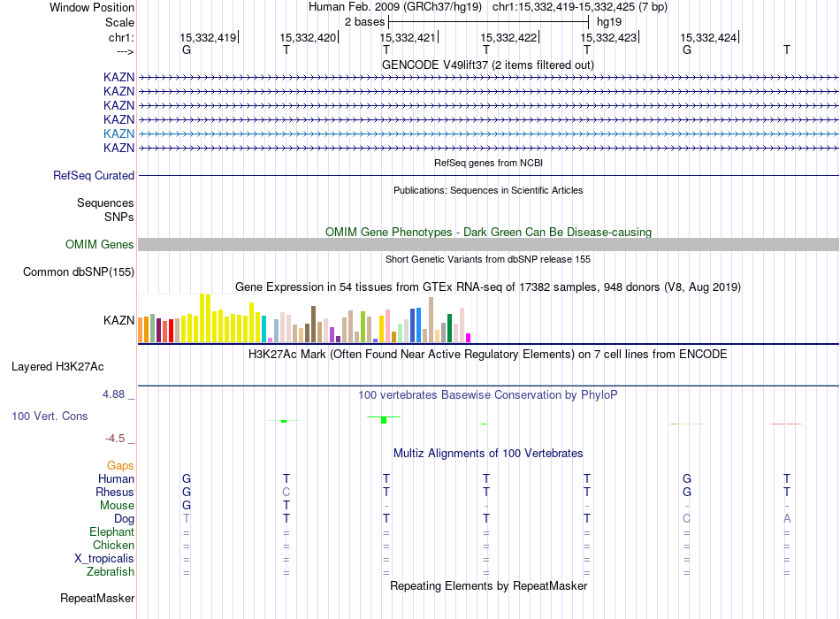
Task: Click position label 15,332,423
Action: (608, 37)
